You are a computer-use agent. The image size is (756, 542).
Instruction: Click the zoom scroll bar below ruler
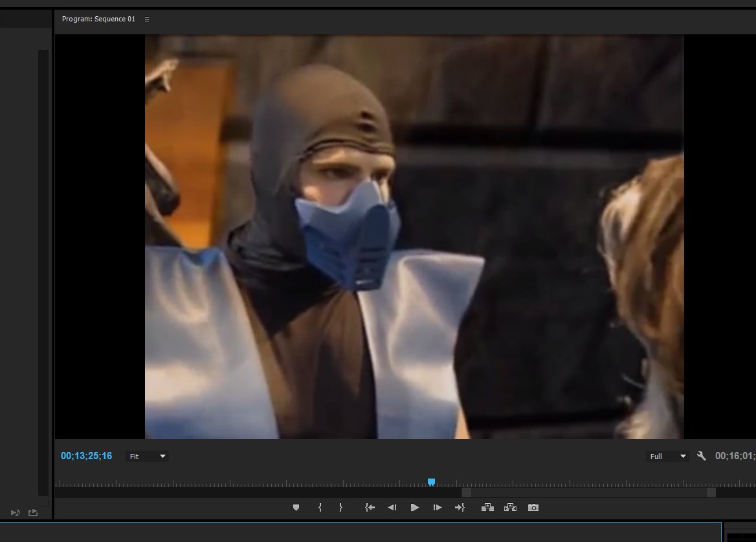tap(589, 492)
